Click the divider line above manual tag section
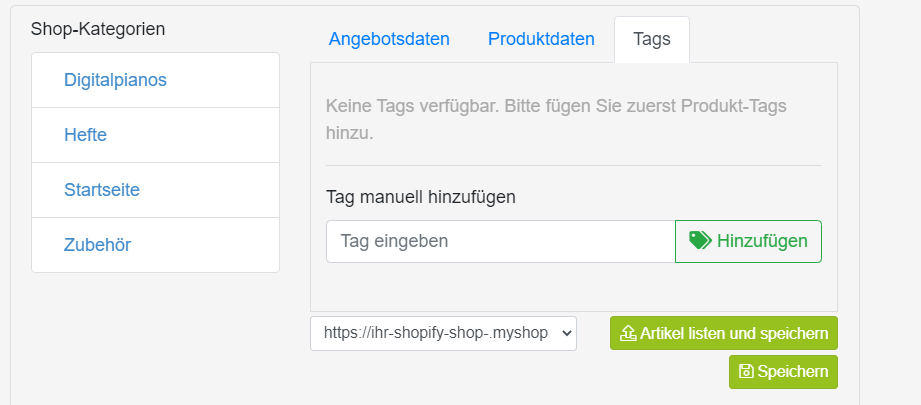This screenshot has height=405, width=921. click(x=574, y=166)
